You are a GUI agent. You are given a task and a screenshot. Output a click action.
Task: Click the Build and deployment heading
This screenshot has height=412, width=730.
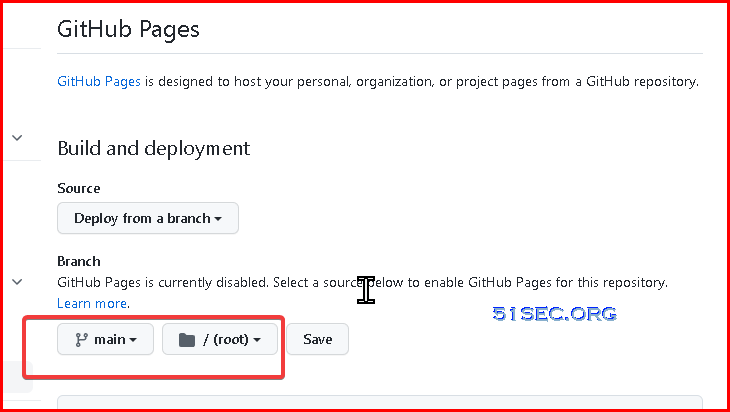(x=154, y=149)
